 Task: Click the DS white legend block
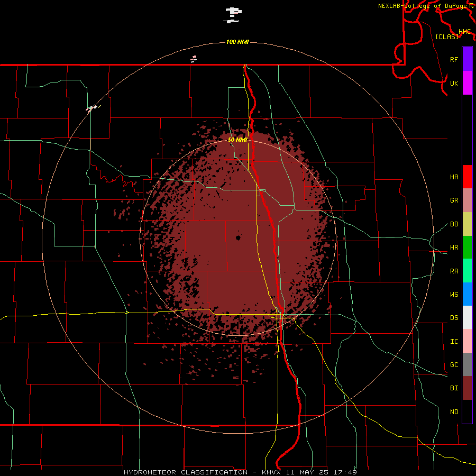coord(467,317)
